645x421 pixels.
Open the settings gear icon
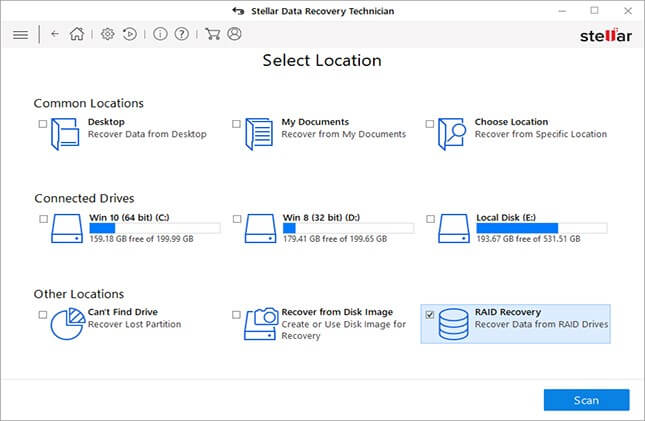[108, 34]
